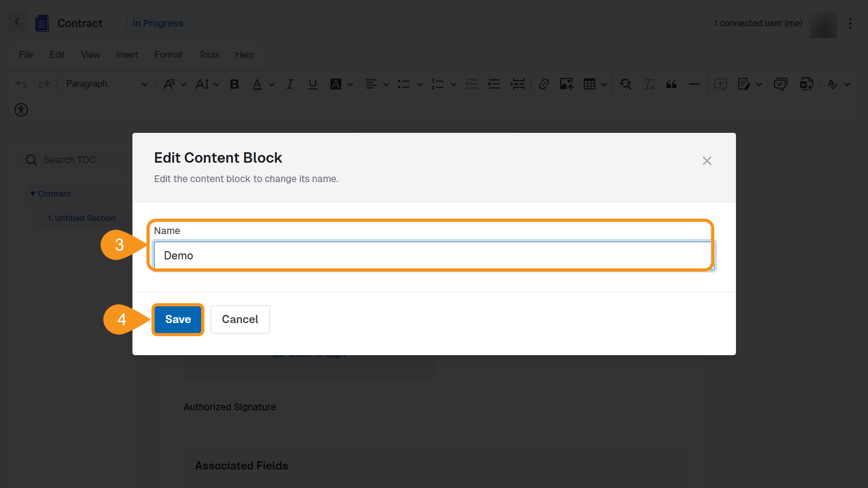Click the Save button
The width and height of the screenshot is (868, 488).
coord(178,319)
